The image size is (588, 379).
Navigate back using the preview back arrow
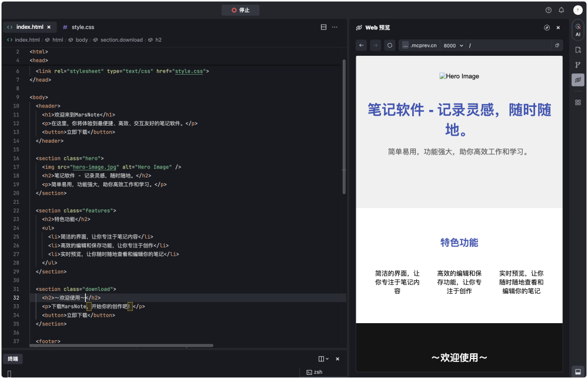361,45
